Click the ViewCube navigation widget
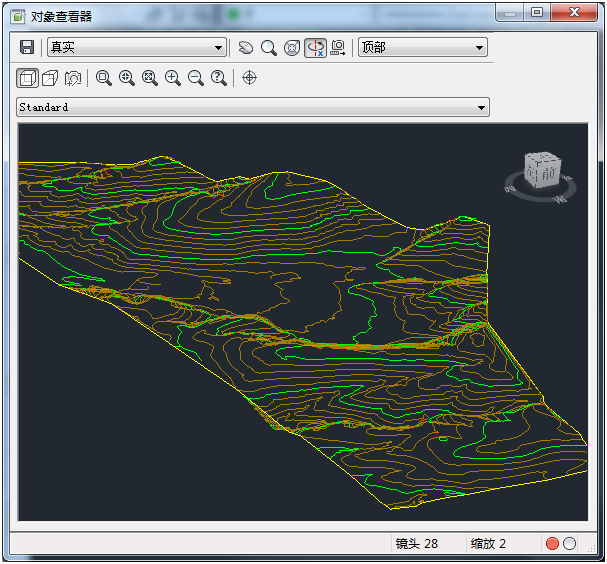The width and height of the screenshot is (607, 564). (544, 172)
